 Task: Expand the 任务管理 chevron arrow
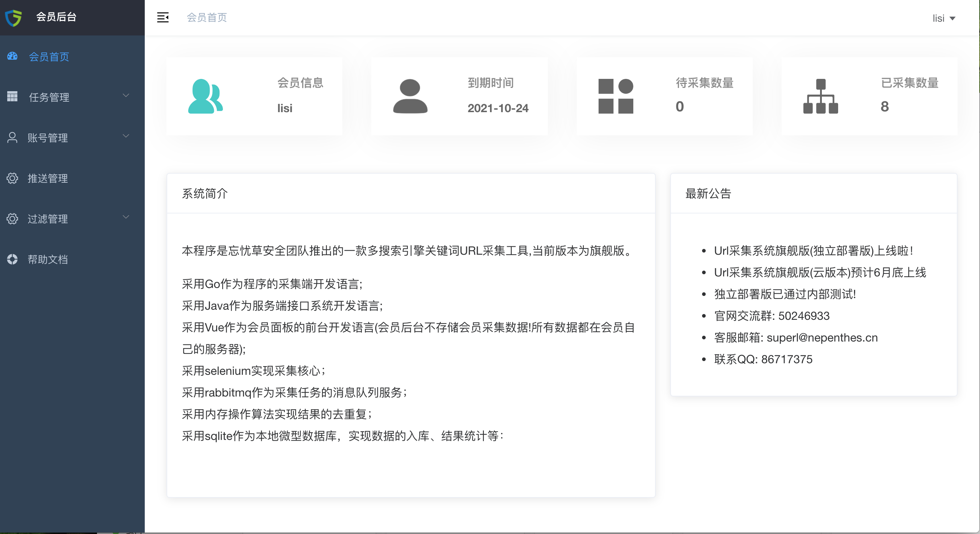click(x=126, y=95)
